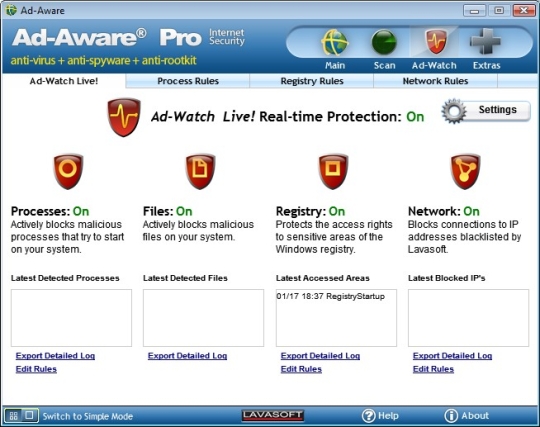Image resolution: width=540 pixels, height=427 pixels.
Task: Click the green Scan radar icon
Action: click(x=384, y=42)
